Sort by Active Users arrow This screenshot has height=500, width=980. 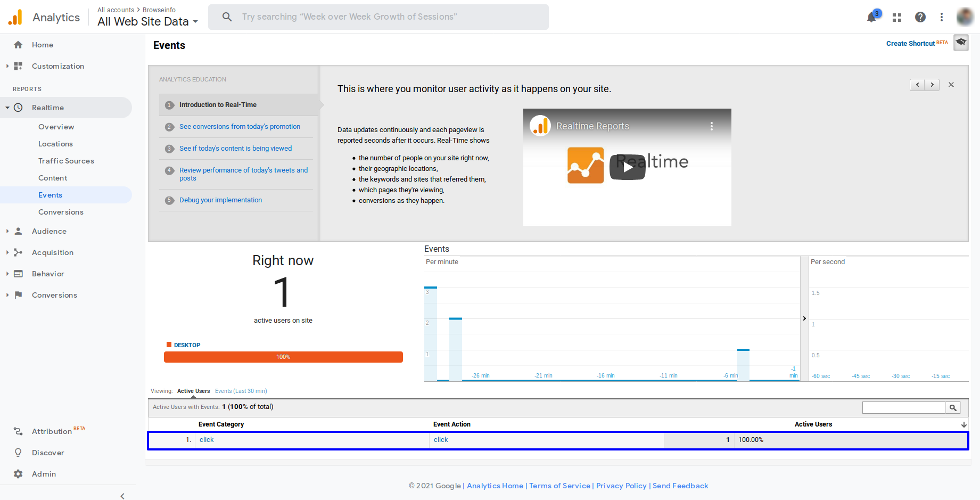[x=963, y=424]
